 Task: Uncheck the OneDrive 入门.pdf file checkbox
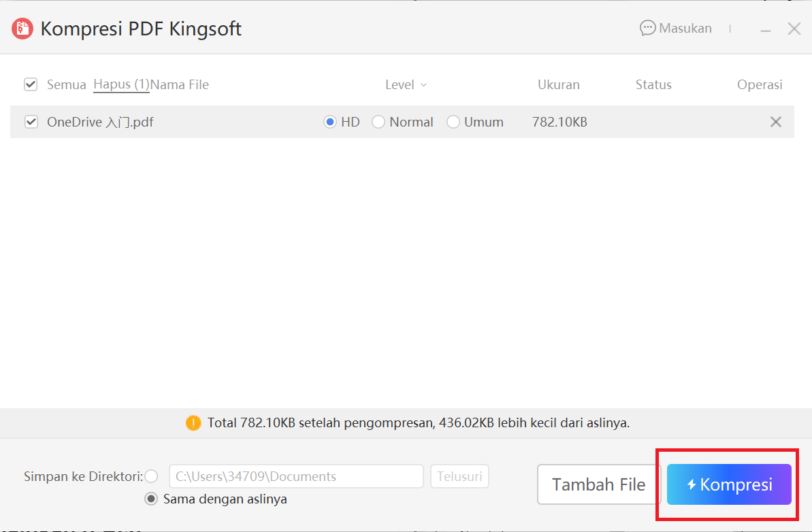(x=30, y=122)
